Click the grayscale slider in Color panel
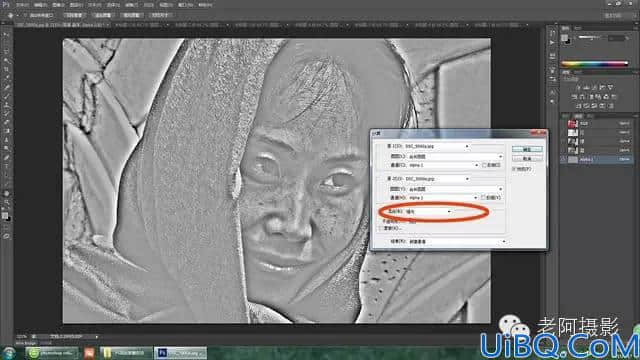 [590, 38]
